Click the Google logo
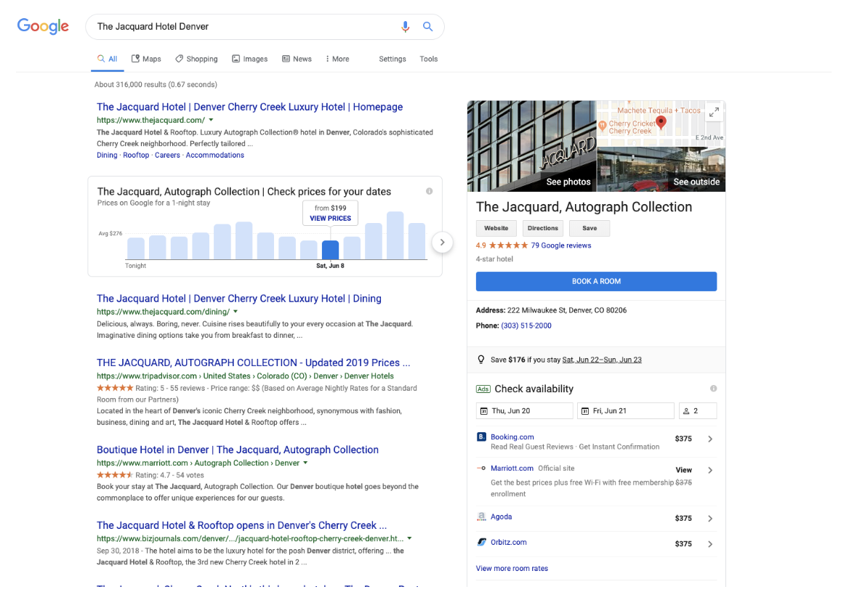 [x=43, y=27]
